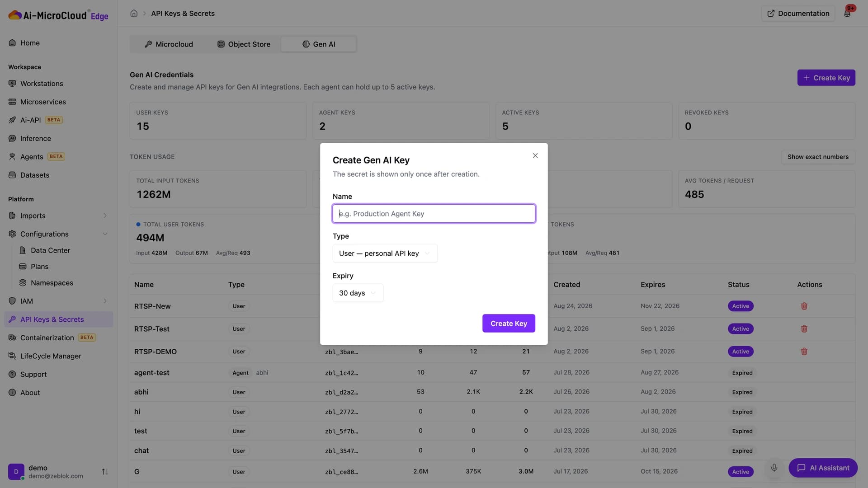This screenshot has height=488, width=868.
Task: Click the Expired badge for agent-test
Action: click(742, 373)
